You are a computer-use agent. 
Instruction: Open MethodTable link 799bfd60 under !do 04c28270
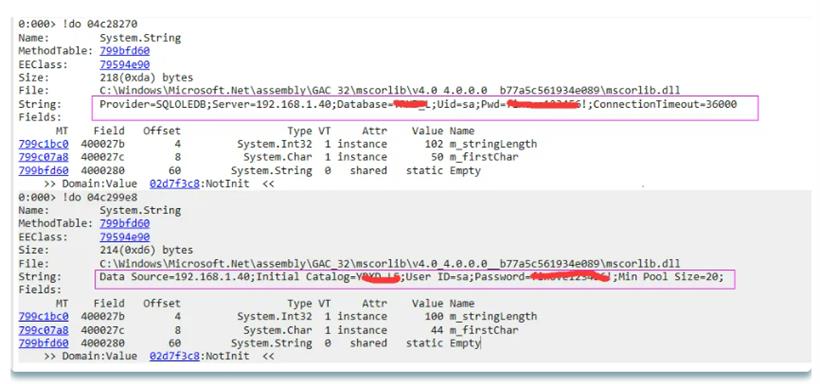click(x=124, y=51)
